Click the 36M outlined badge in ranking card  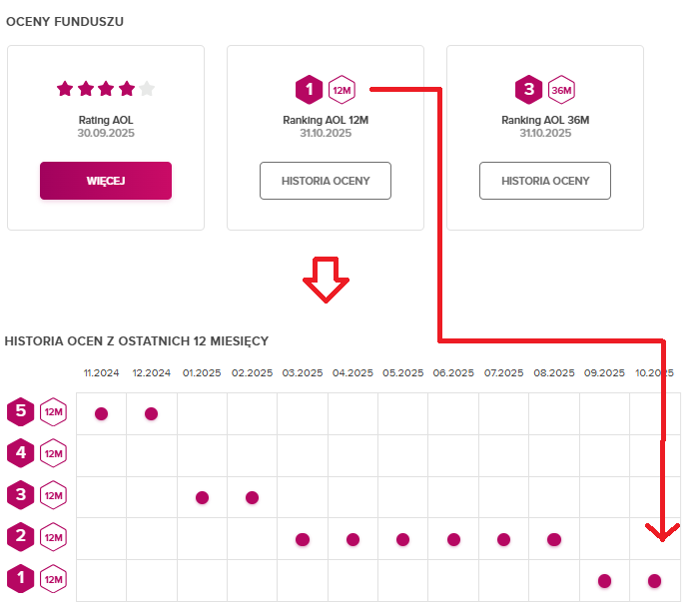[561, 90]
